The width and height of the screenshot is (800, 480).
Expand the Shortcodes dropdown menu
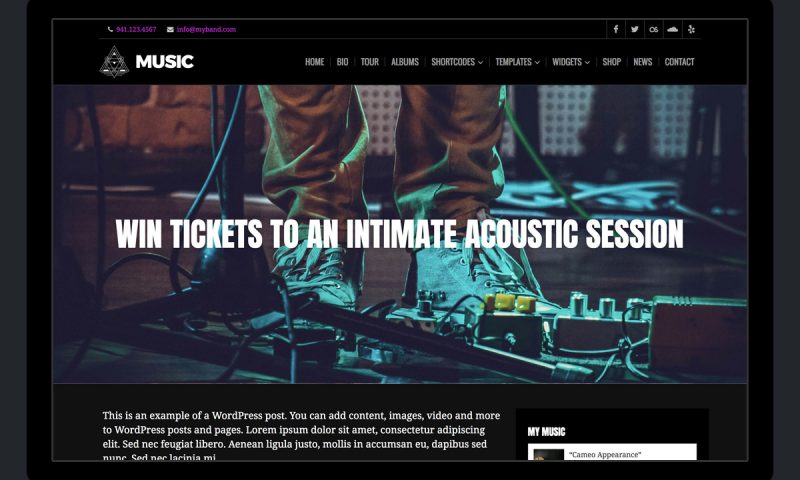tap(457, 62)
